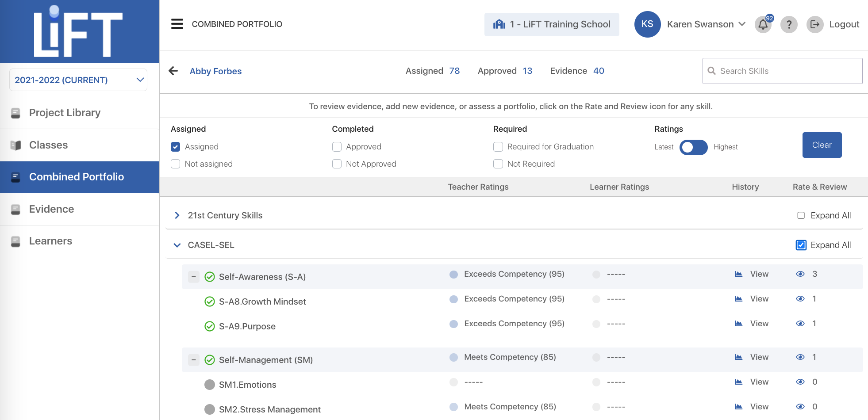Go back using the left arrow
This screenshot has height=420, width=868.
(x=173, y=71)
